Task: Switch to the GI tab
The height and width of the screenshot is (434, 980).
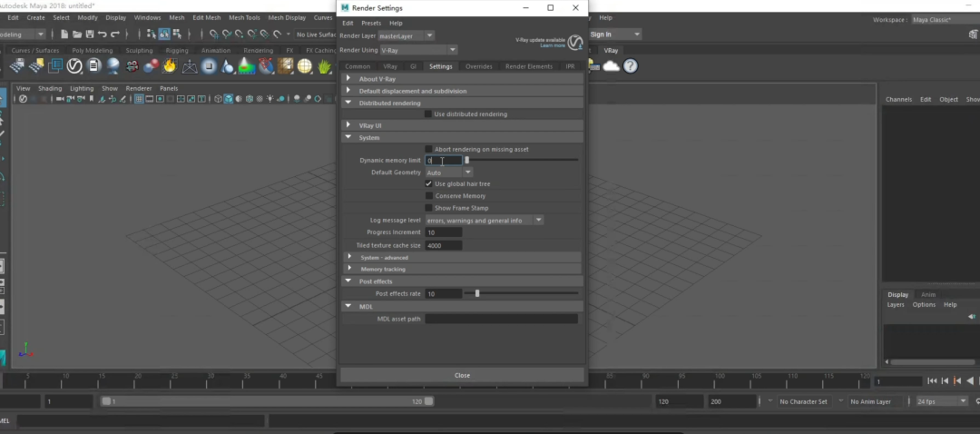Action: click(x=413, y=66)
